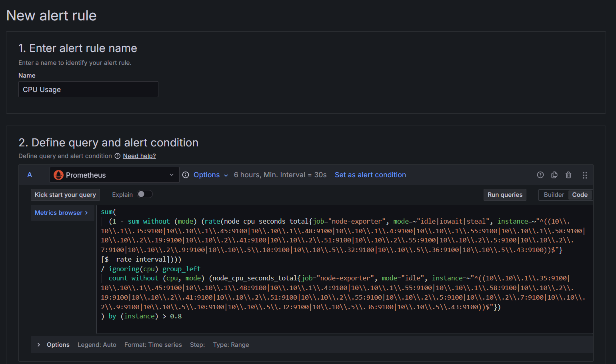Click Kick start your query button
This screenshot has height=364, width=616.
[65, 195]
